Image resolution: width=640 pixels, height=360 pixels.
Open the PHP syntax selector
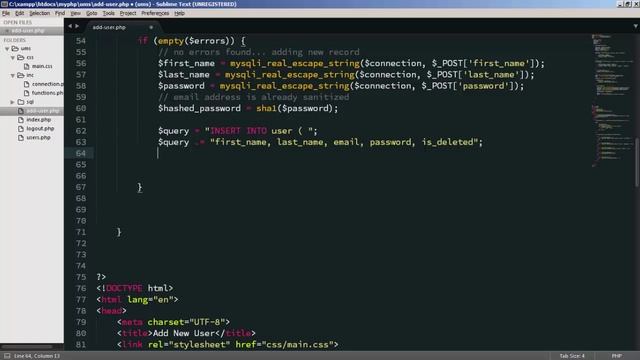coord(617,356)
